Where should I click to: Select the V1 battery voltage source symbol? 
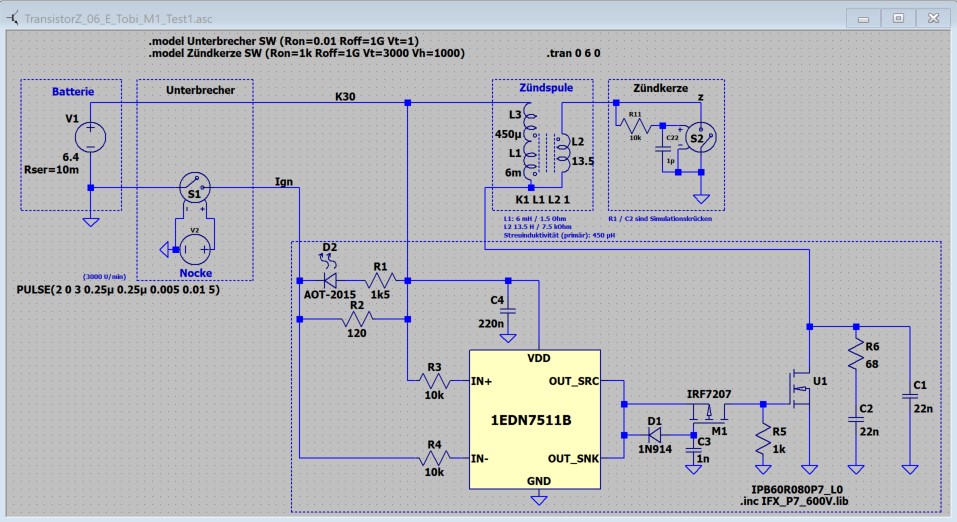click(90, 136)
